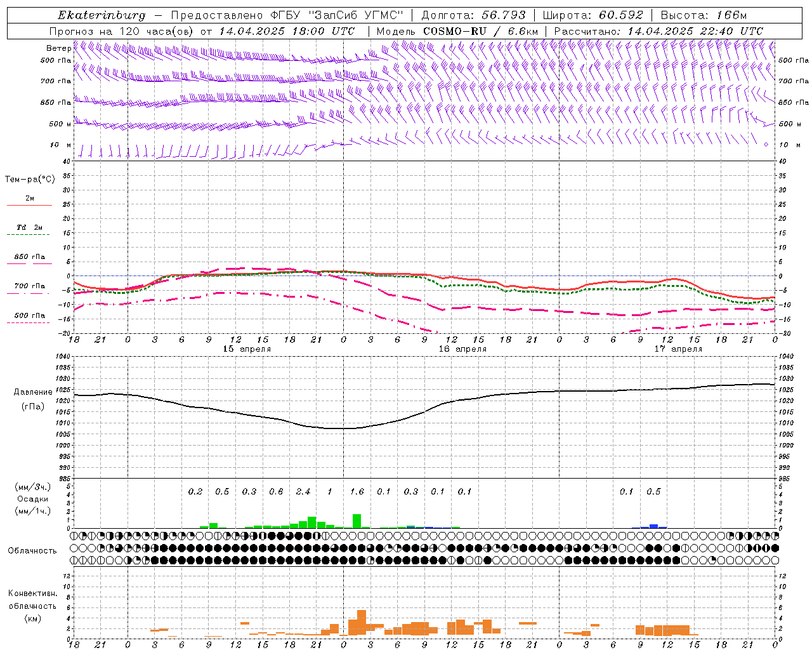Click the '(мм/1ч.)' precipitation unit label
This screenshot has height=650, width=812.
[x=33, y=511]
